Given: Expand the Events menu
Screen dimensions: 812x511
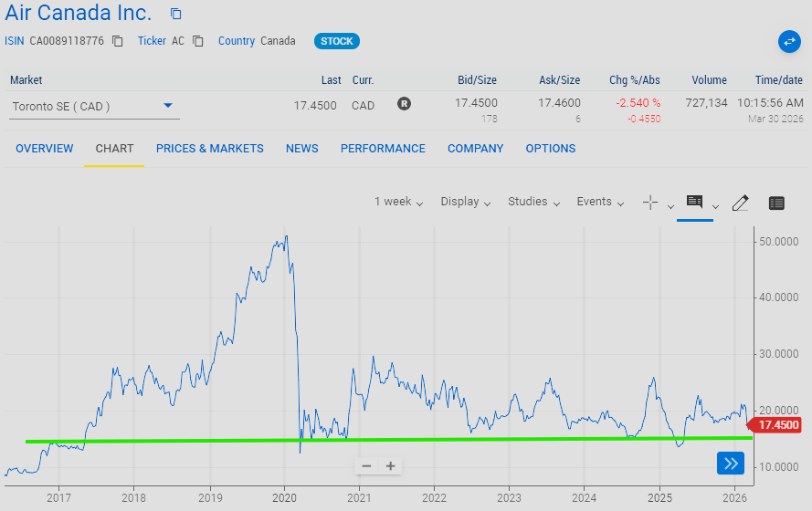Looking at the screenshot, I should 600,202.
